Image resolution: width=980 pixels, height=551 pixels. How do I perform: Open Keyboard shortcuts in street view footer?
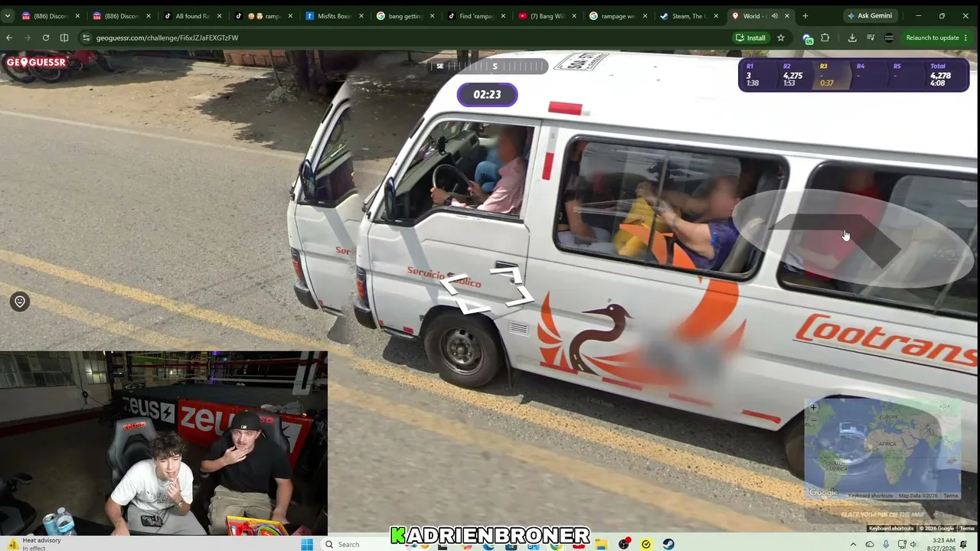tap(891, 528)
